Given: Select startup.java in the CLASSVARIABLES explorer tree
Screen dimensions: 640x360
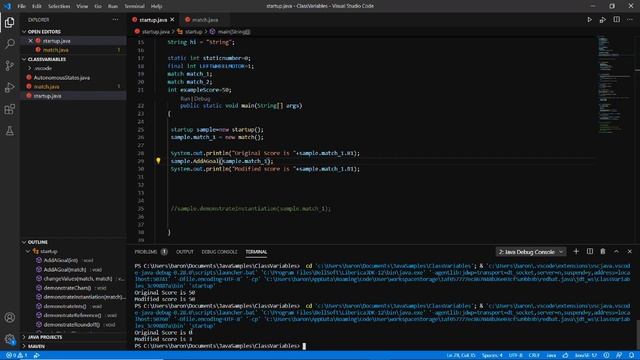Looking at the screenshot, I should tap(47, 96).
